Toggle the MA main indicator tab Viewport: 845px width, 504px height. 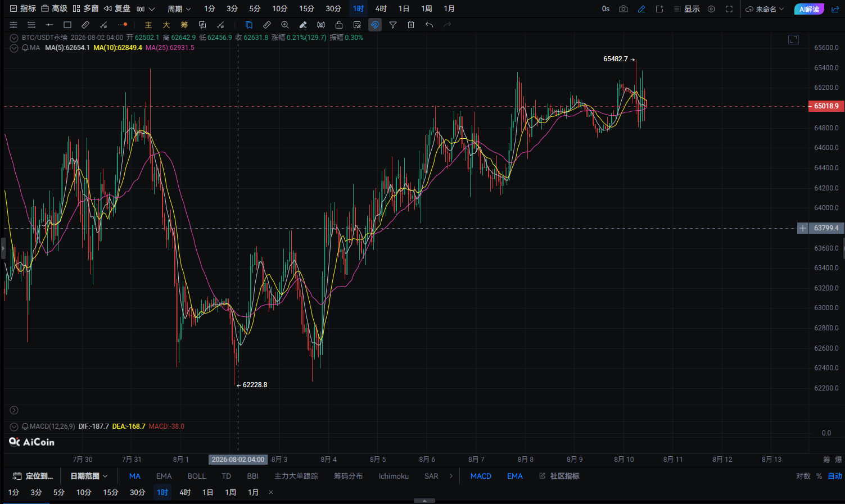(135, 476)
